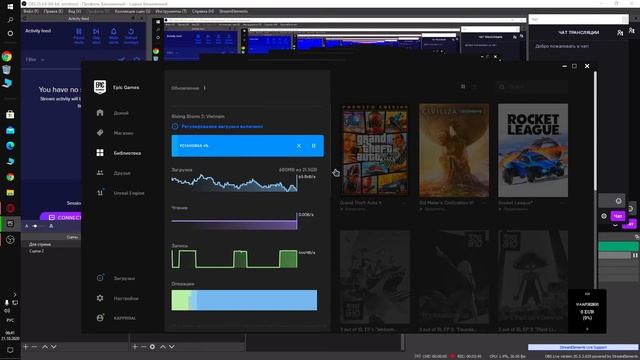Open the Вид menu in OBS
Screen dimensions: 640x360
tap(74, 11)
